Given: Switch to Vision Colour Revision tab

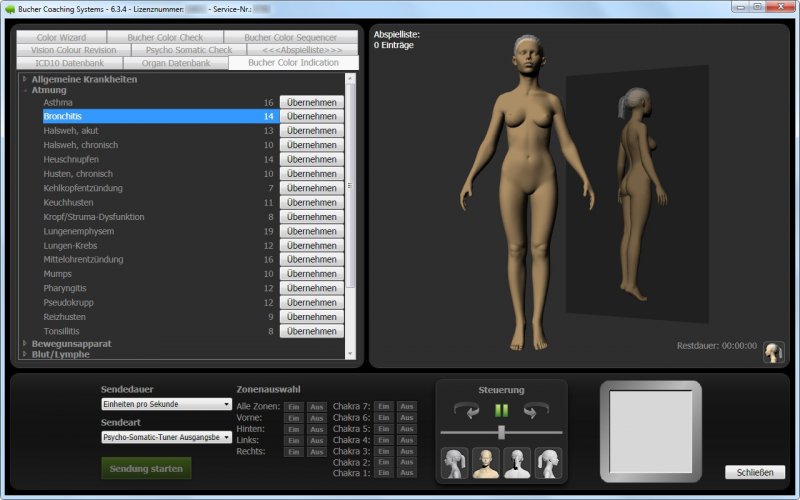Looking at the screenshot, I should click(x=73, y=50).
